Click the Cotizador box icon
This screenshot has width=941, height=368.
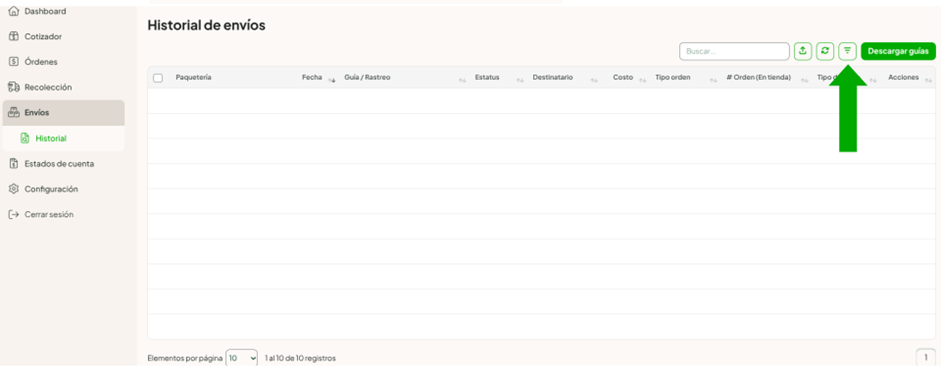pos(14,37)
